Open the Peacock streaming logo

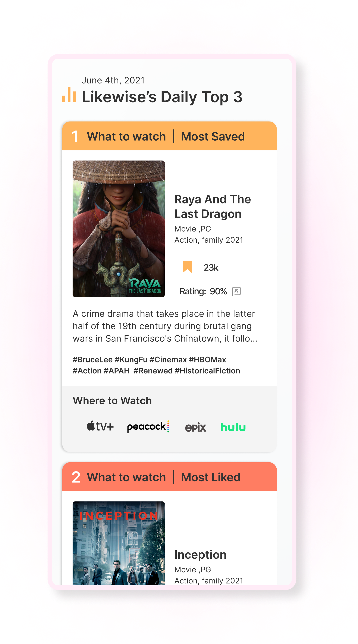point(148,427)
